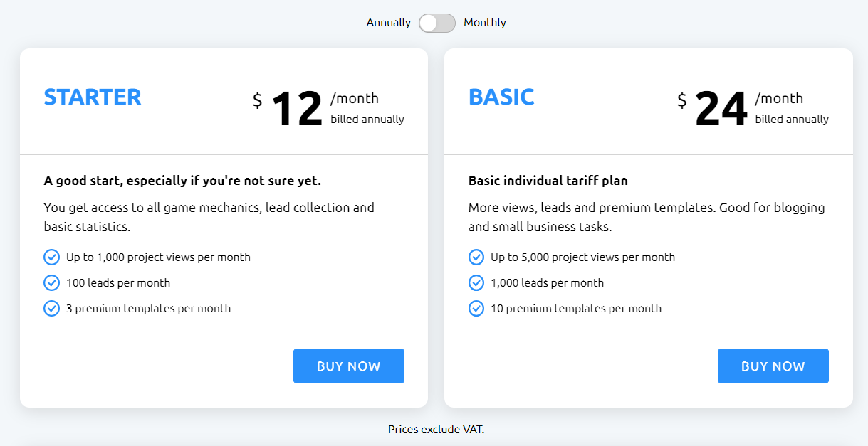Click the toggle knob between Annually and Monthly

(x=428, y=23)
